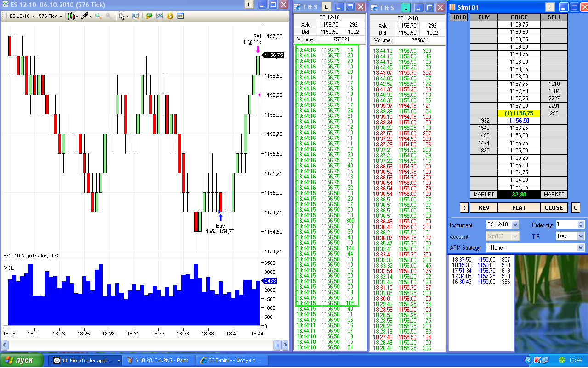Toggle the teal L link button on second T&S

click(405, 7)
